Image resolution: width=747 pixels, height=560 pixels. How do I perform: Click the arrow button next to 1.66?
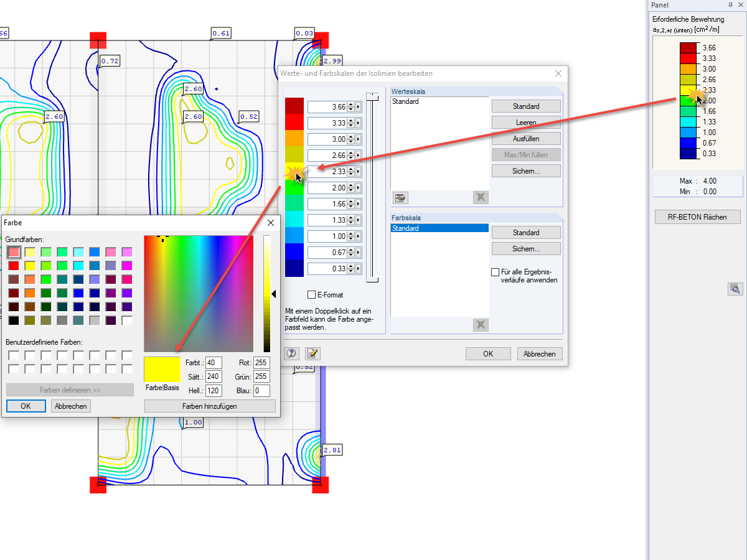click(x=359, y=204)
